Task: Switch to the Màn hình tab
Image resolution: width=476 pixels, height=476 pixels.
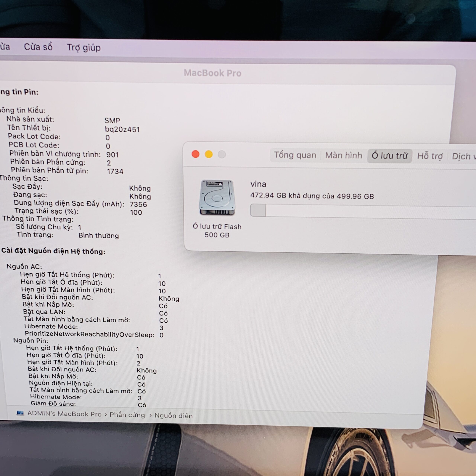Action: coord(343,155)
